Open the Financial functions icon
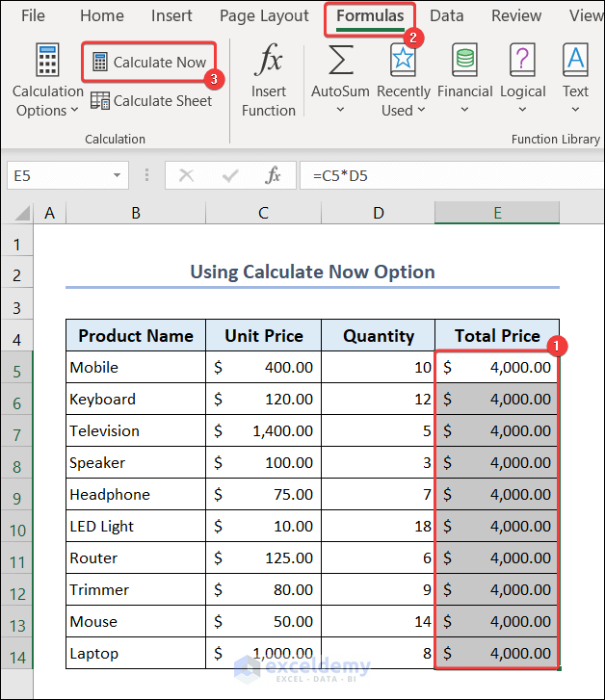Image resolution: width=605 pixels, height=700 pixels. (x=464, y=61)
